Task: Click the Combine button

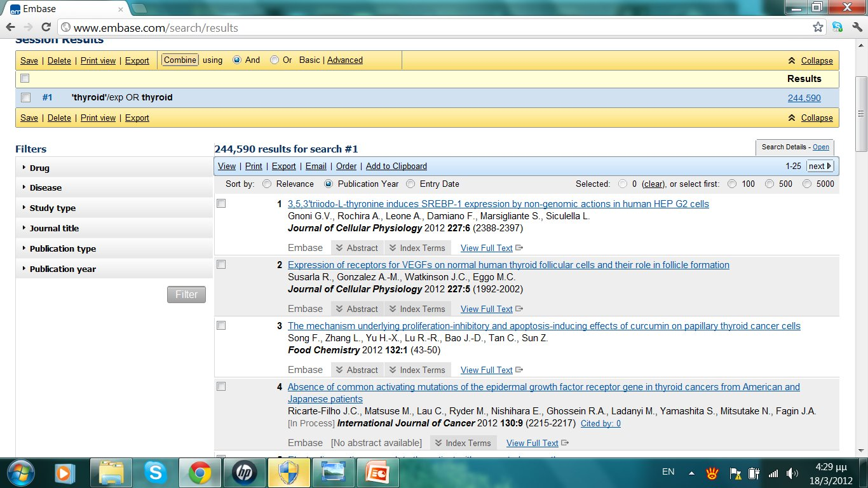Action: tap(180, 60)
